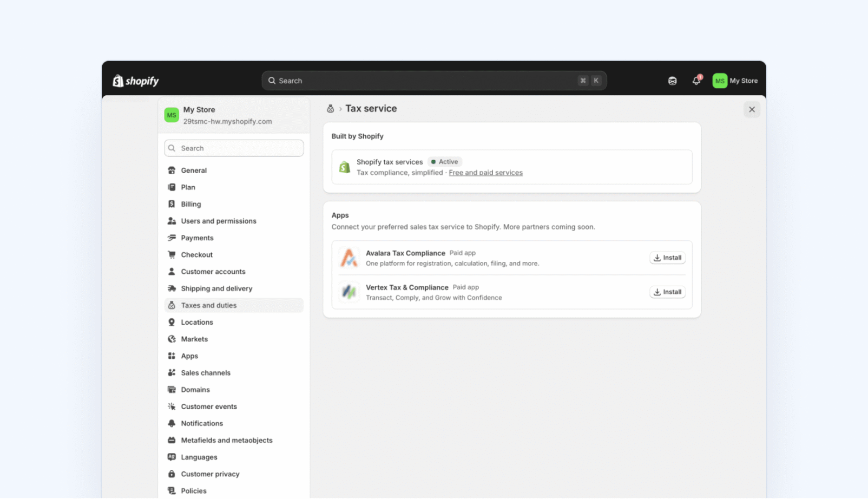Click the top Search bar
This screenshot has height=499, width=868.
(x=434, y=81)
